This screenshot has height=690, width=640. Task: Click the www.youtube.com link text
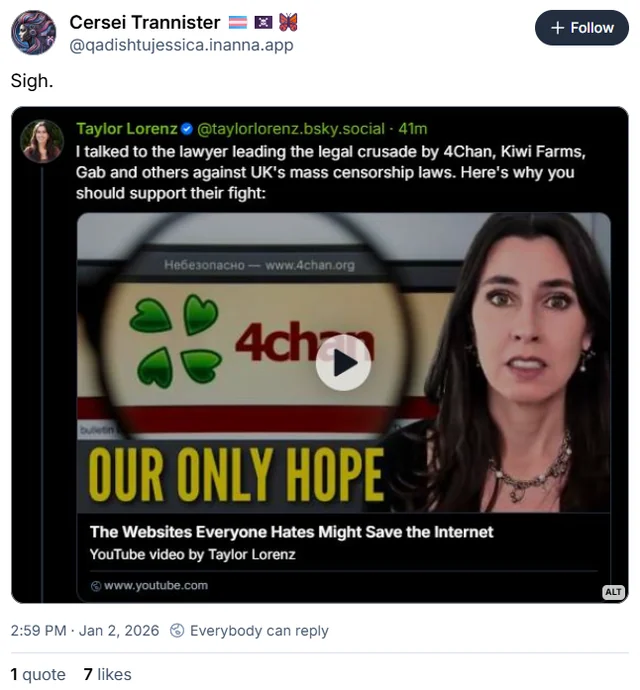[156, 586]
